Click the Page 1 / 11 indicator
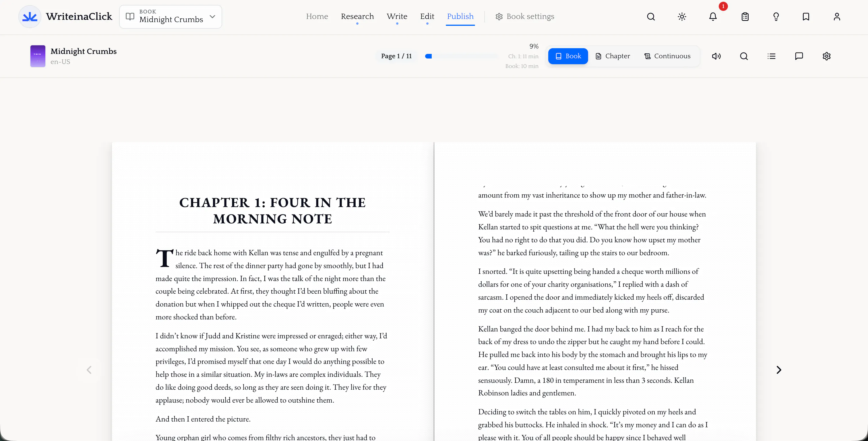Screen dimensions: 868x441 pos(396,56)
